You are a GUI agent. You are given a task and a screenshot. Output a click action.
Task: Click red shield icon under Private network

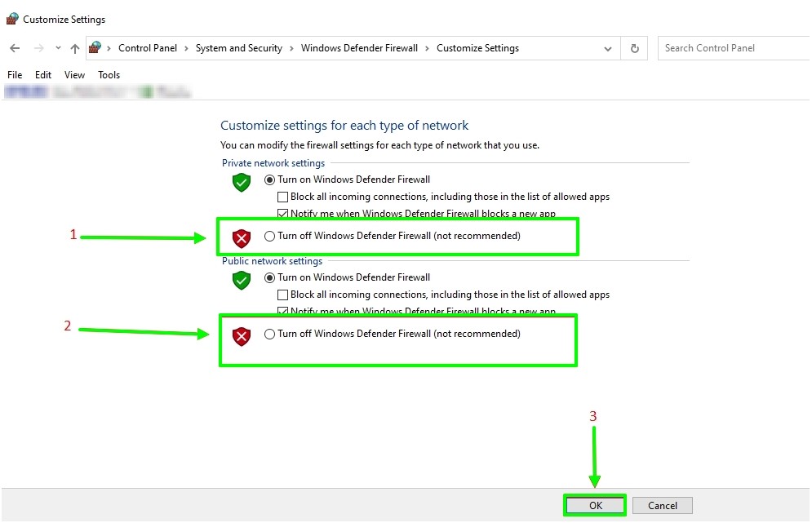[242, 238]
